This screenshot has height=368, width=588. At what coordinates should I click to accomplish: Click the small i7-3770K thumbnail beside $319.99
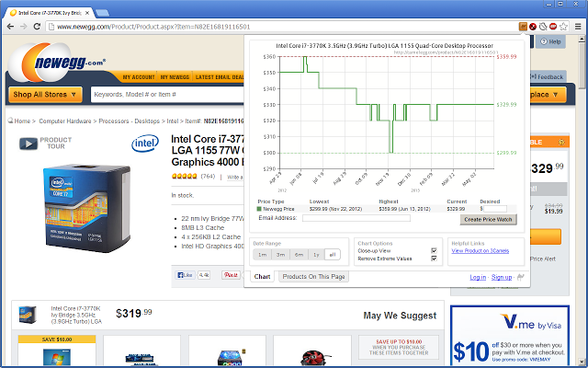(x=28, y=315)
